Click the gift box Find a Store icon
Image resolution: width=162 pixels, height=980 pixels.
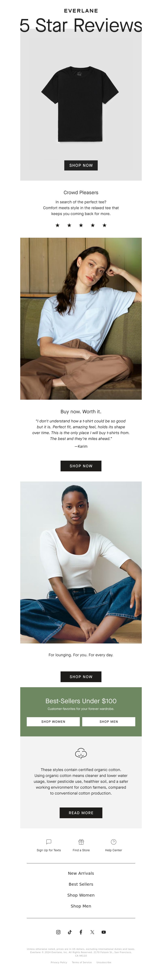tap(81, 842)
